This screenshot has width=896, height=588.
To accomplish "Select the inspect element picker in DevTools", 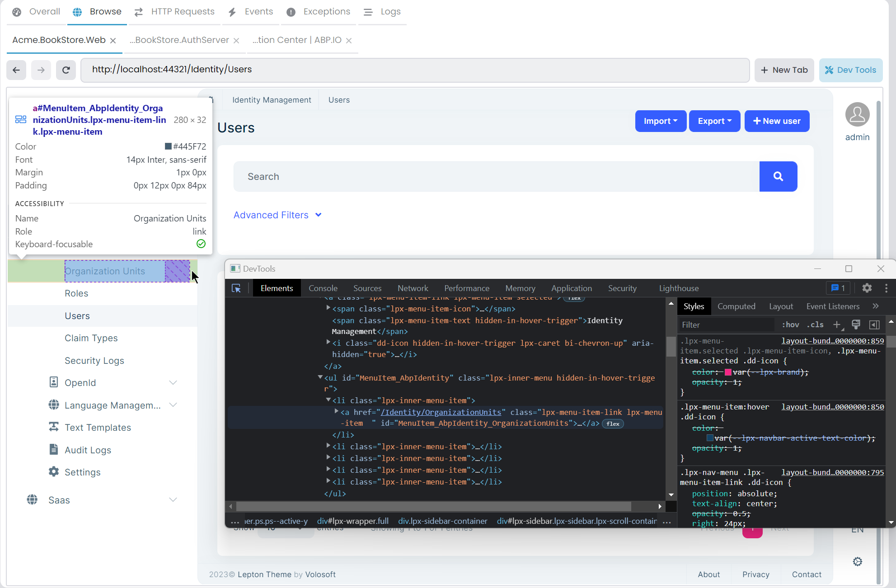I will tap(236, 288).
